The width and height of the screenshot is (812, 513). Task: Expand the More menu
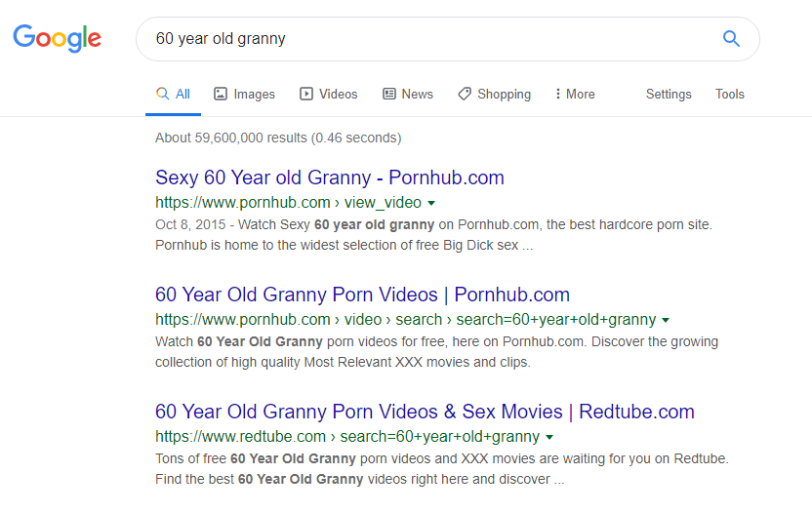coord(575,95)
